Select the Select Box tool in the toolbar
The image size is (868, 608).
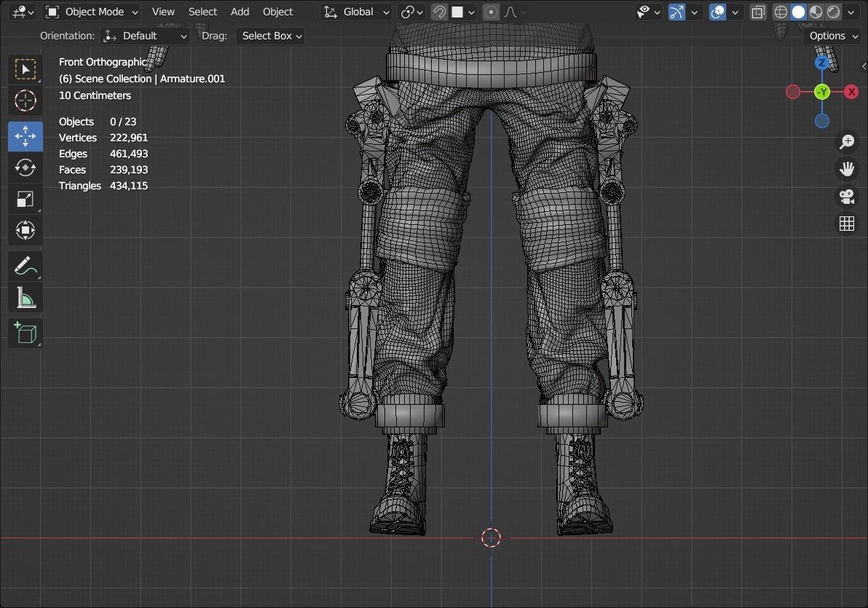point(25,69)
